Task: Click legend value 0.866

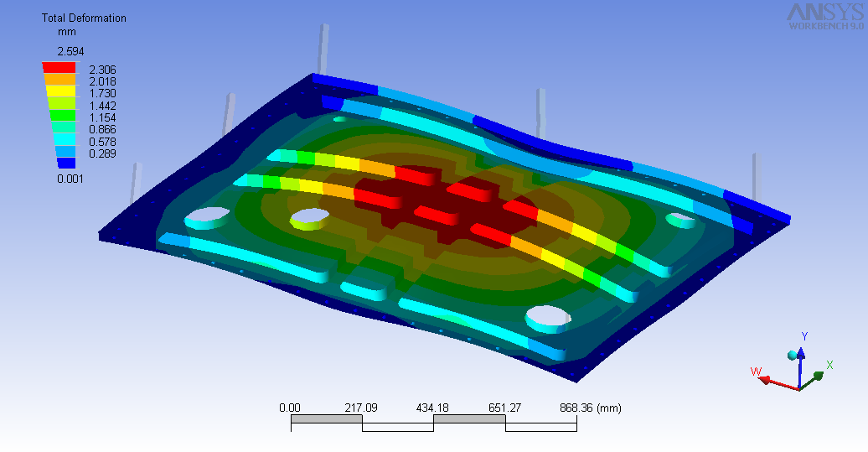Action: 102,129
